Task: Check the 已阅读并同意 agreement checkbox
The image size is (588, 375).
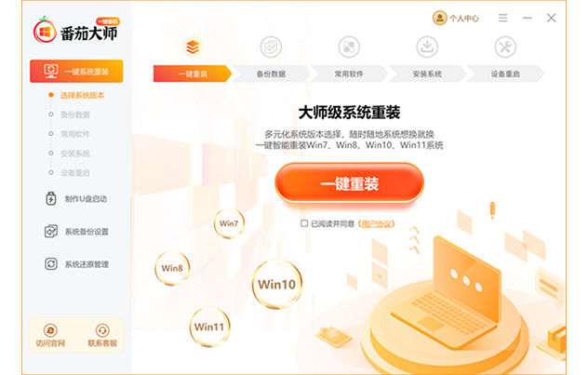Action: point(304,223)
